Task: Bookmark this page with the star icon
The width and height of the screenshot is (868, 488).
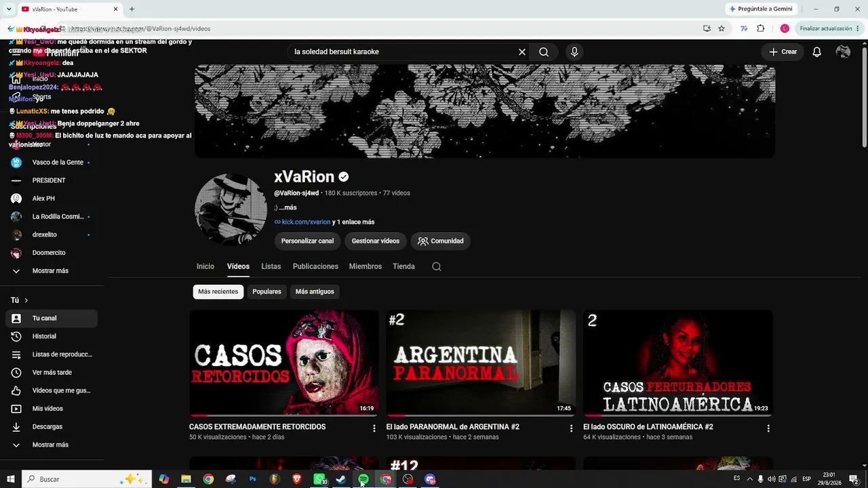Action: pos(722,28)
